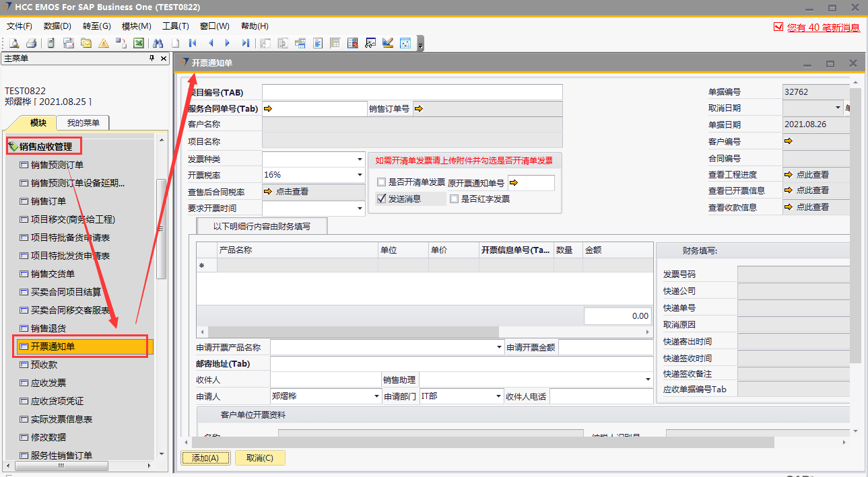Screen dimensions: 868x477
Task: Uncheck the 发送消息 checkbox
Action: [x=382, y=198]
